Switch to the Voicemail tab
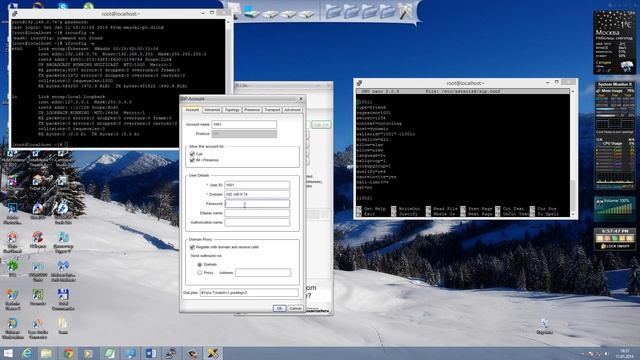This screenshot has height=360, width=640. [212, 110]
